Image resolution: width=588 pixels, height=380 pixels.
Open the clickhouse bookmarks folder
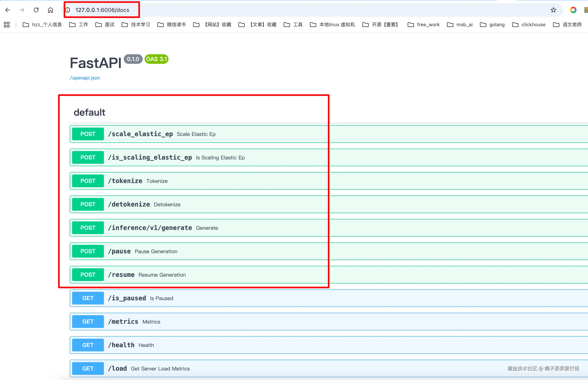pos(529,24)
